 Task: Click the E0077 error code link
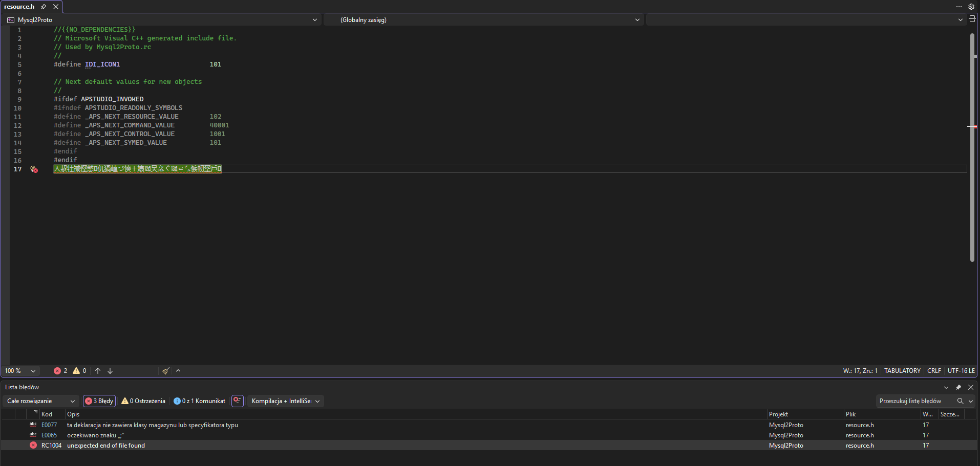pos(49,425)
